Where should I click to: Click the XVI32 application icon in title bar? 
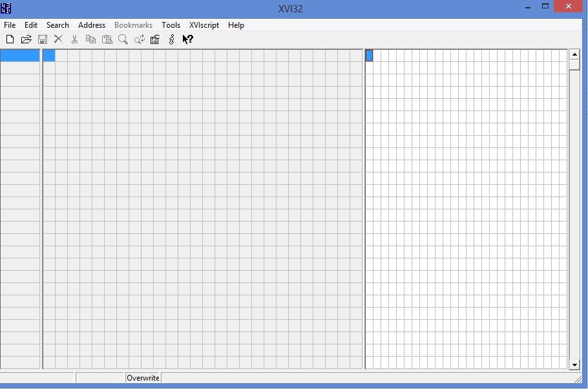tap(6, 8)
